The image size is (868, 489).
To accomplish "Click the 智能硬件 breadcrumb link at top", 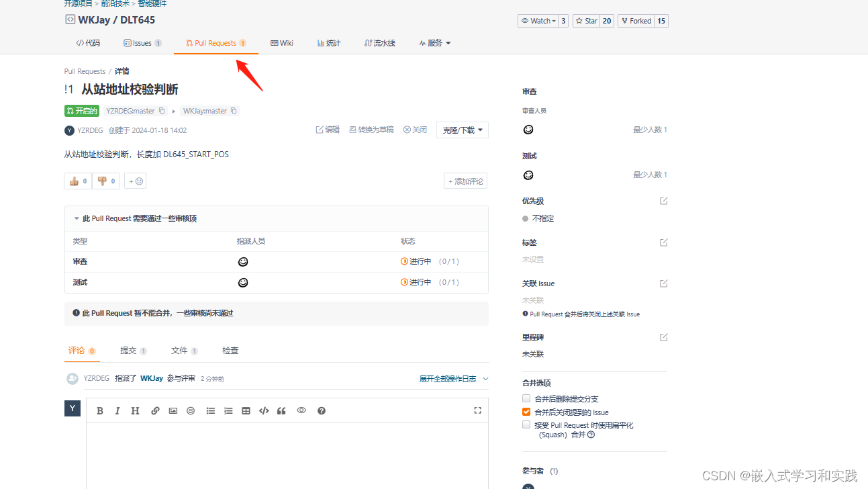I will click(x=152, y=3).
